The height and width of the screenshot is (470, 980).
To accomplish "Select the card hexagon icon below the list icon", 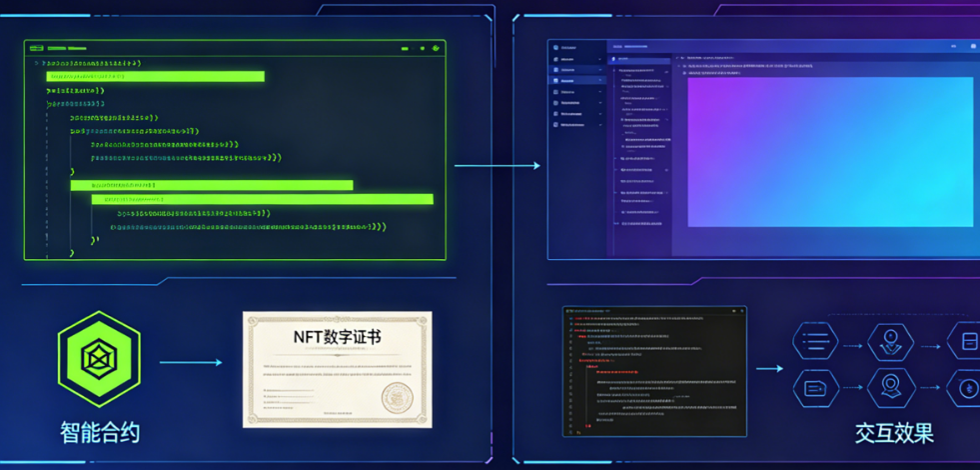I will pyautogui.click(x=815, y=388).
